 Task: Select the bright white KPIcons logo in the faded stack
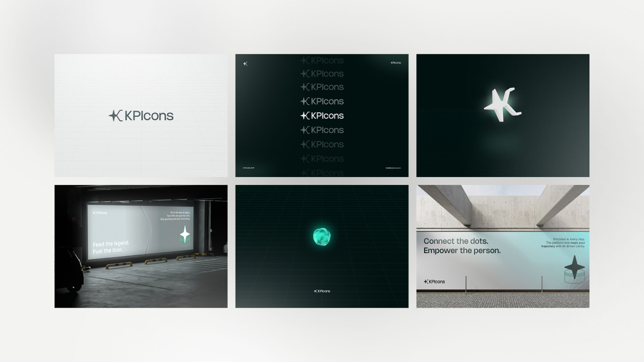tap(322, 116)
